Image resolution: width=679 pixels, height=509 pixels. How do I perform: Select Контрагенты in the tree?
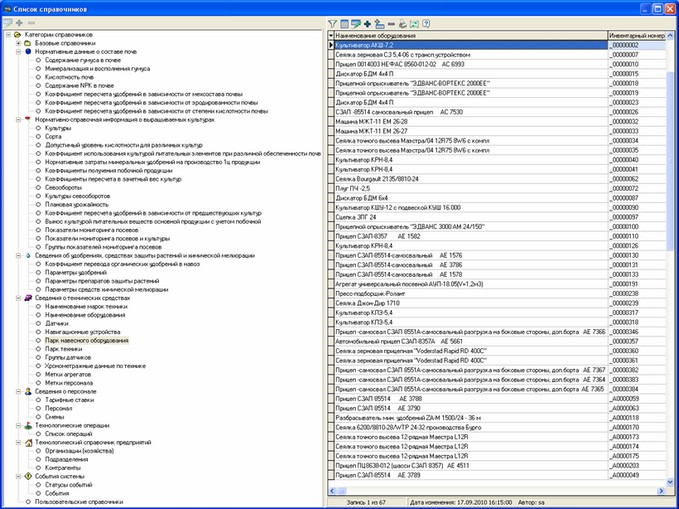(x=67, y=467)
